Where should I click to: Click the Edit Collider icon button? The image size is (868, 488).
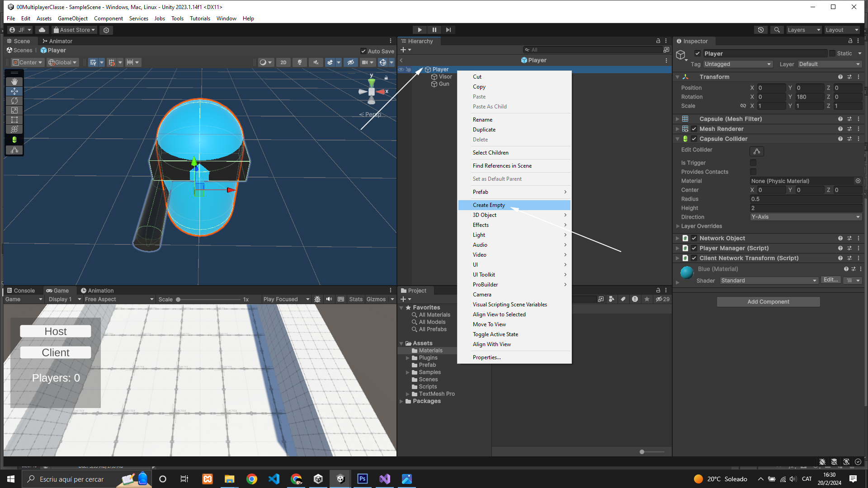(756, 151)
